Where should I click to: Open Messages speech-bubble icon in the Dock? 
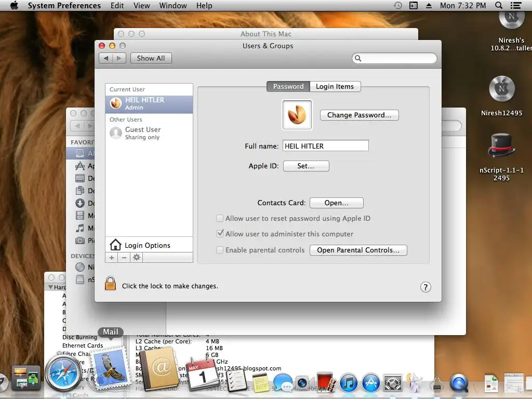283,383
